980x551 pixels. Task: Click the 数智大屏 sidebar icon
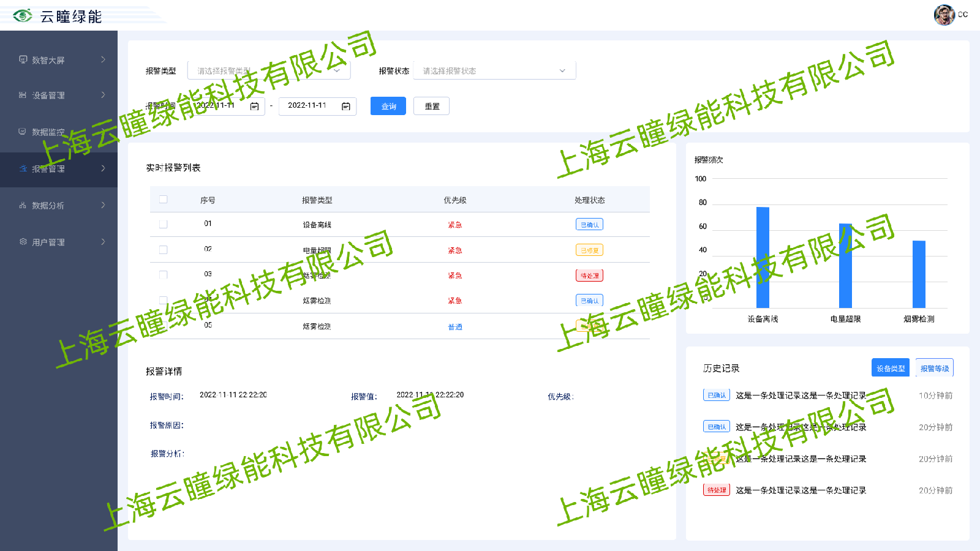pyautogui.click(x=23, y=59)
